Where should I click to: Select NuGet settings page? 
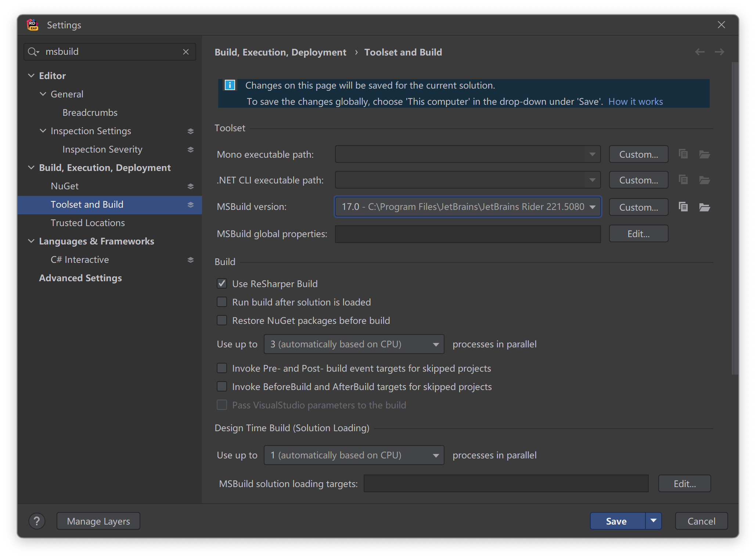[65, 186]
